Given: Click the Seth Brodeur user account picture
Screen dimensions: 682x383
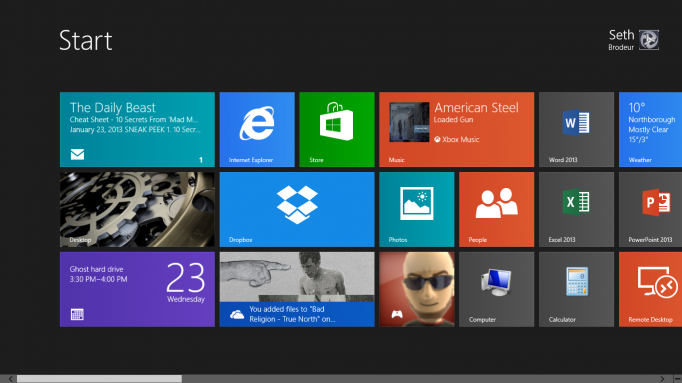Looking at the screenshot, I should click(x=649, y=40).
